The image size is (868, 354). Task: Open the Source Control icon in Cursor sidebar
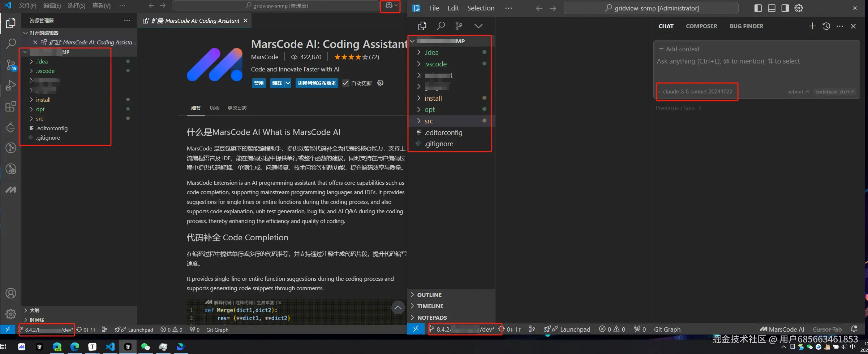pyautogui.click(x=459, y=26)
